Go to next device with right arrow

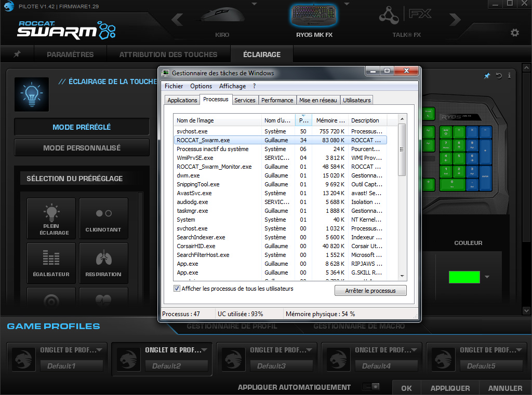point(454,19)
